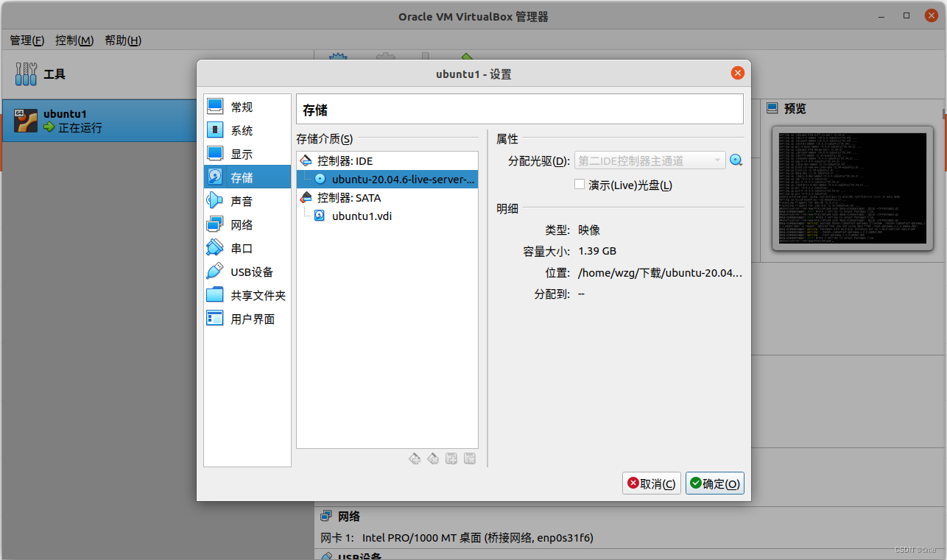The image size is (947, 560).
Task: Enable the 演示(Live)光盘 checkbox
Action: point(580,185)
